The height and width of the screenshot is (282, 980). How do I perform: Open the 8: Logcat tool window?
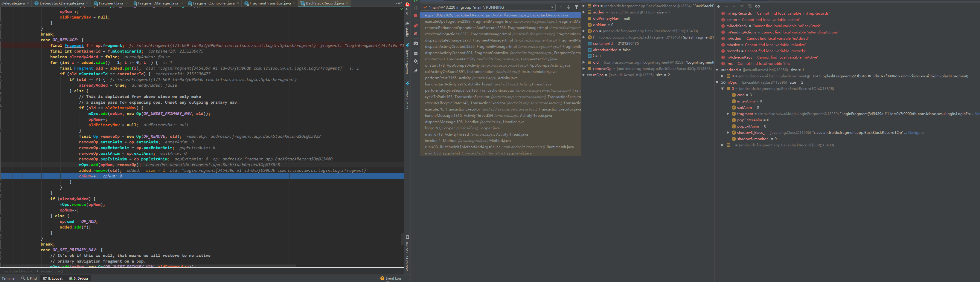(x=53, y=278)
